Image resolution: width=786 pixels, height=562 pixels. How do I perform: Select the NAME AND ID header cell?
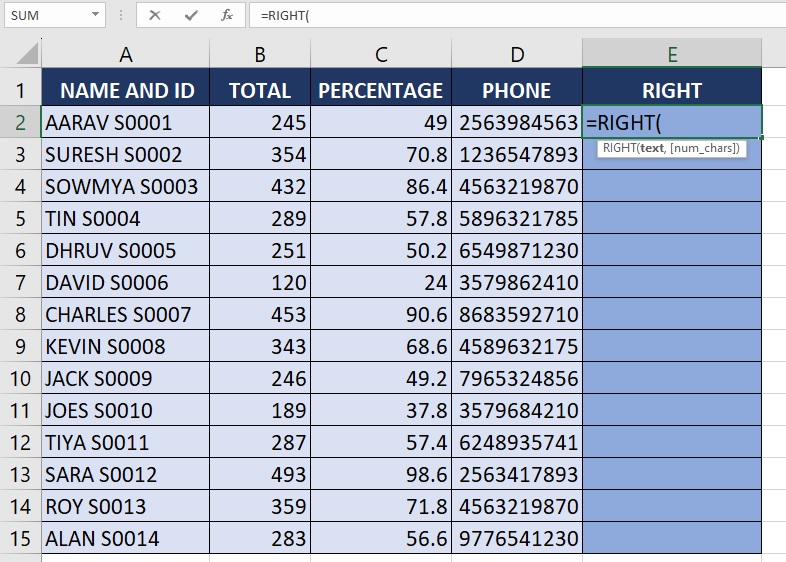(126, 91)
